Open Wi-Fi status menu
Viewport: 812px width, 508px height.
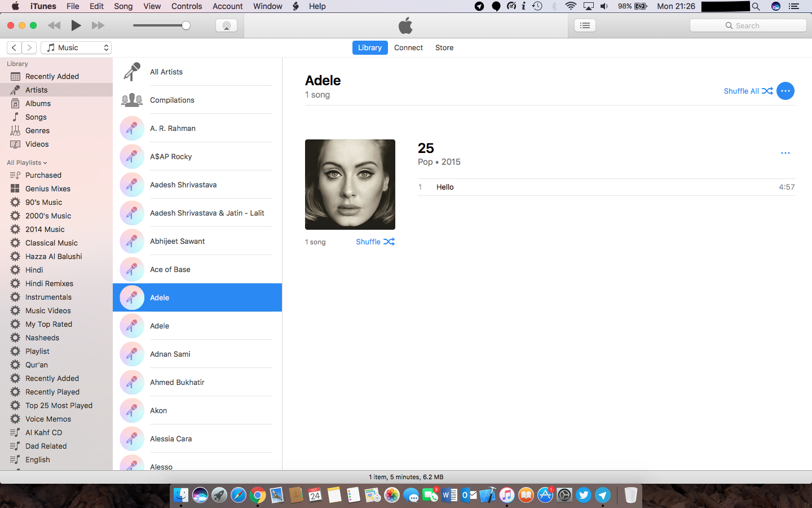(x=571, y=6)
